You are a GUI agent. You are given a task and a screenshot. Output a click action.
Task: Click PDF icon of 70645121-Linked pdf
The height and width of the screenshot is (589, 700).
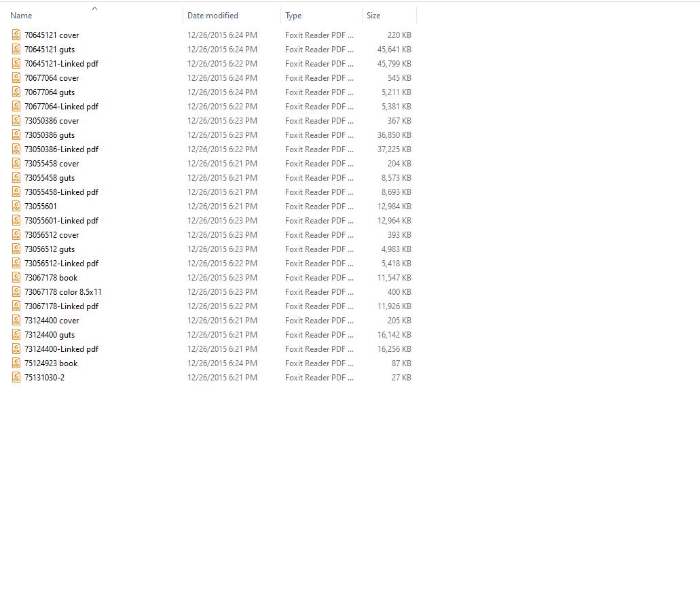pyautogui.click(x=16, y=63)
